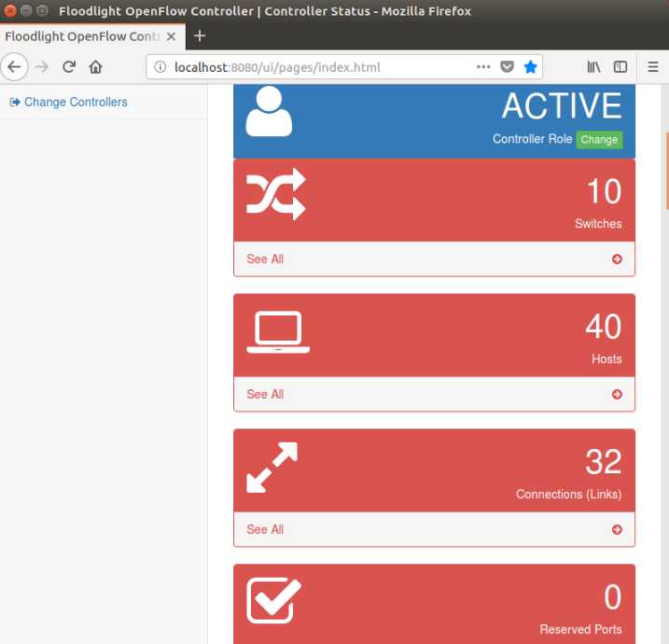Click the browser Back arrow button
The height and width of the screenshot is (644, 669).
[14, 67]
